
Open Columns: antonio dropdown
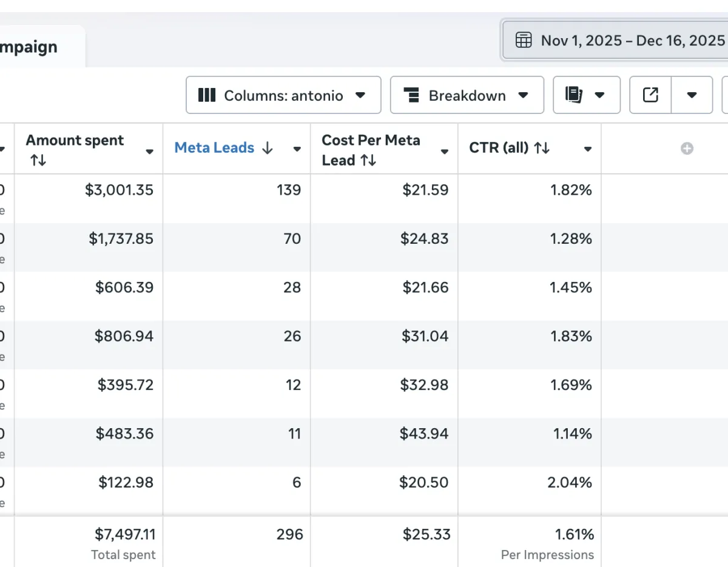[283, 95]
